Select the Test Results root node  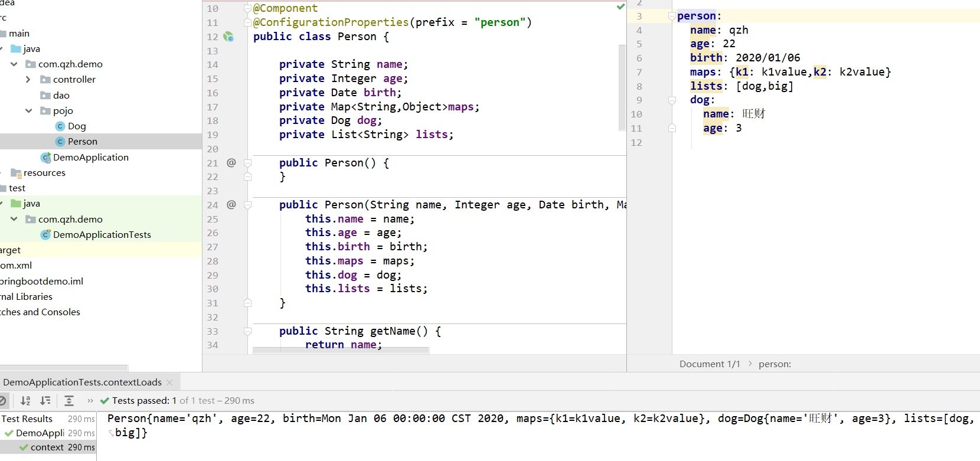point(27,419)
